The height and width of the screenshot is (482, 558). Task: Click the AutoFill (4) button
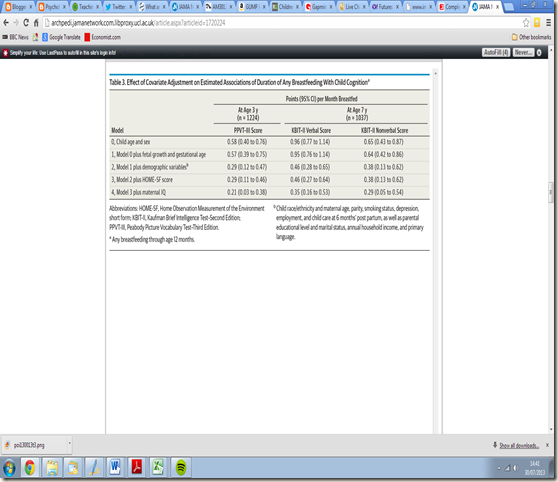pyautogui.click(x=496, y=53)
